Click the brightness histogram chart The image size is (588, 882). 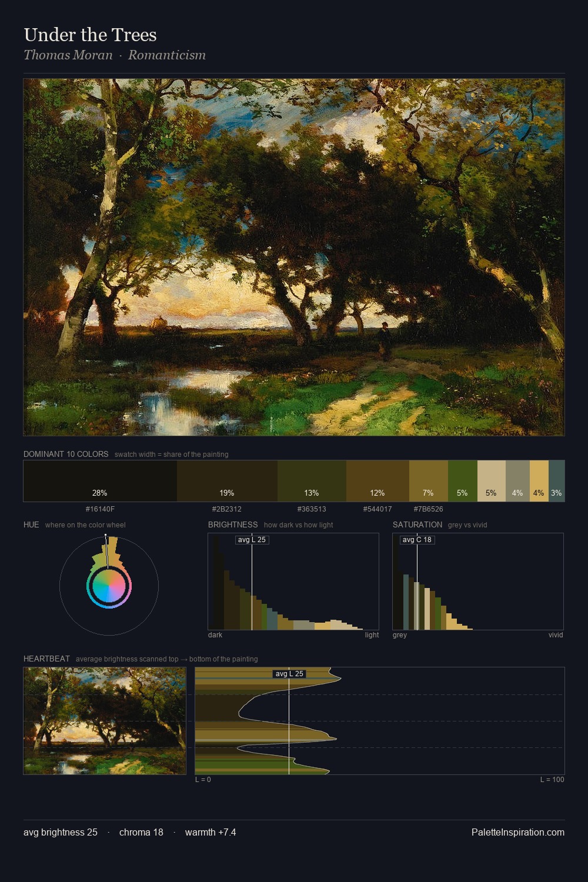pos(293,582)
